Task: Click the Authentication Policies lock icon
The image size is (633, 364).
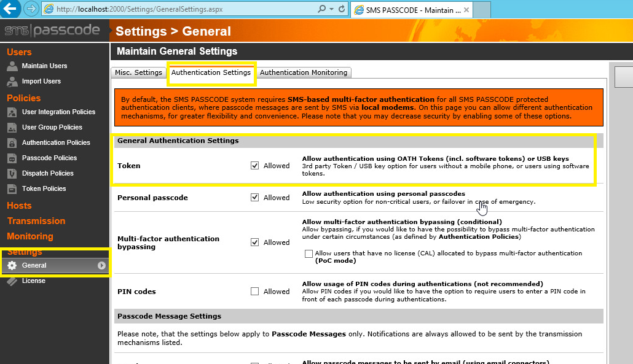Action: tap(12, 142)
